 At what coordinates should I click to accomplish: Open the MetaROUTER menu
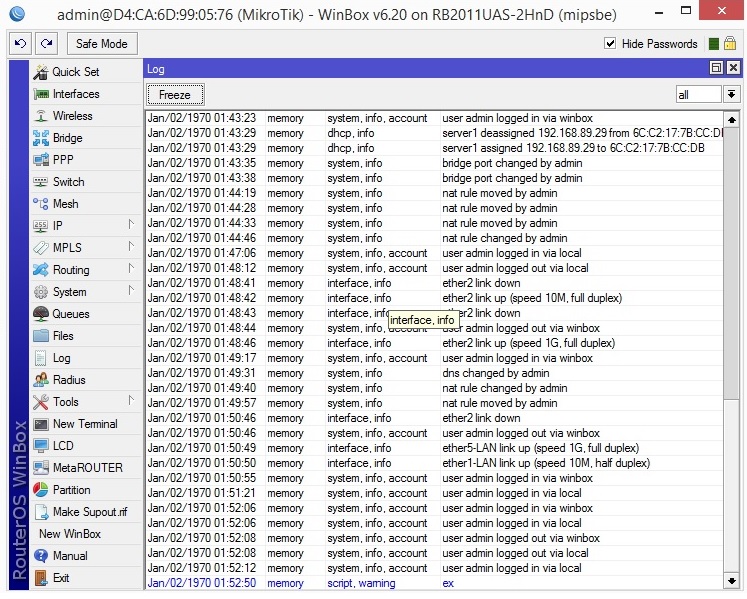click(88, 467)
